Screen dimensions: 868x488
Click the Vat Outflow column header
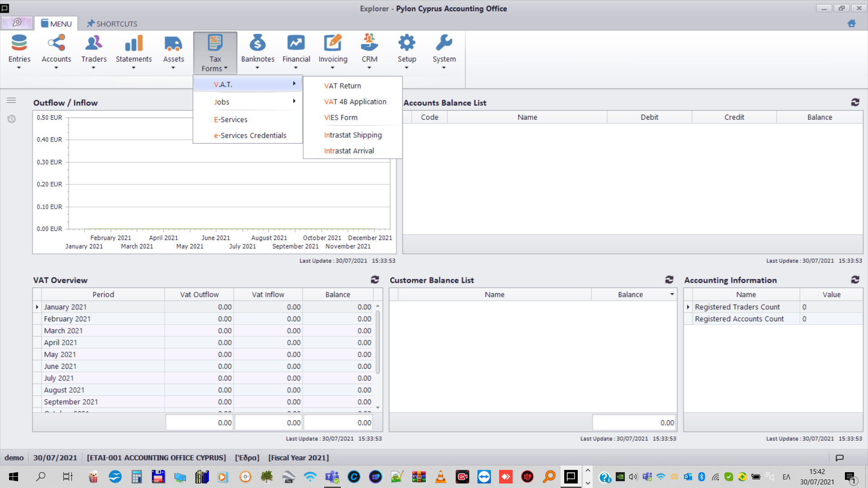click(x=199, y=294)
